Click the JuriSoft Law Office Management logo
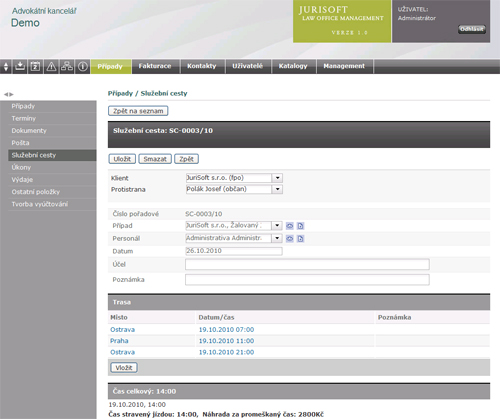This screenshot has width=500, height=419. pos(342,21)
